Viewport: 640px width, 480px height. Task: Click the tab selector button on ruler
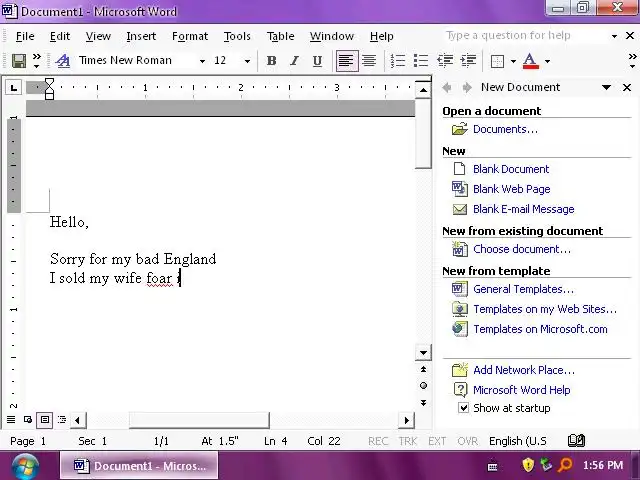click(13, 87)
